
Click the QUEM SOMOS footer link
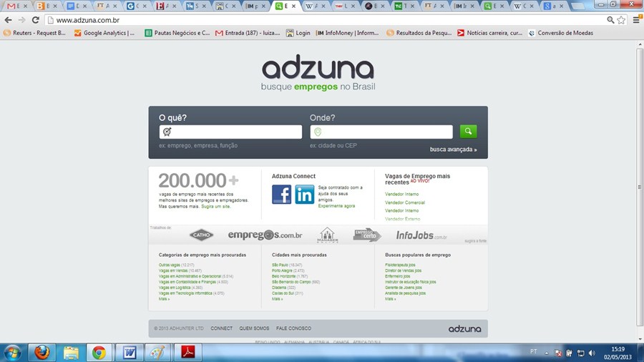point(254,328)
